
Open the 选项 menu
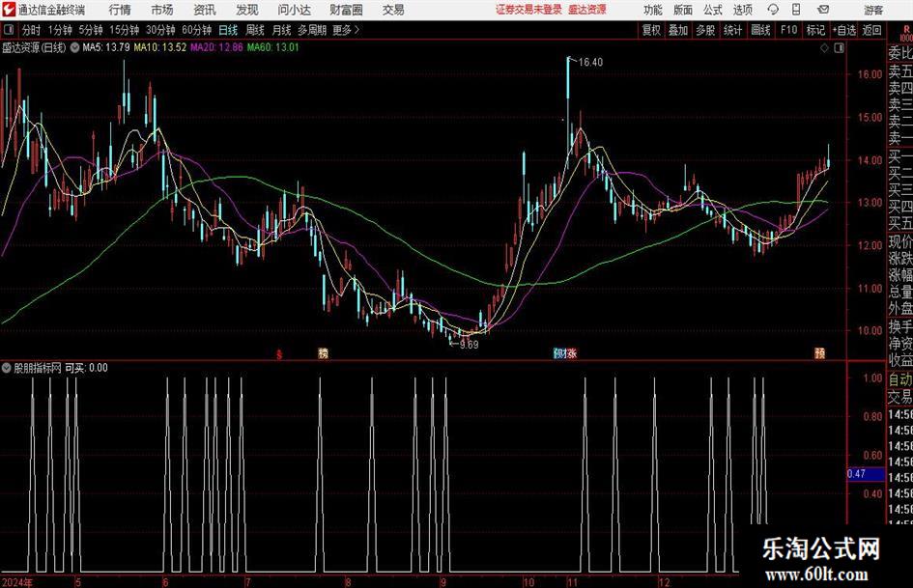click(742, 10)
